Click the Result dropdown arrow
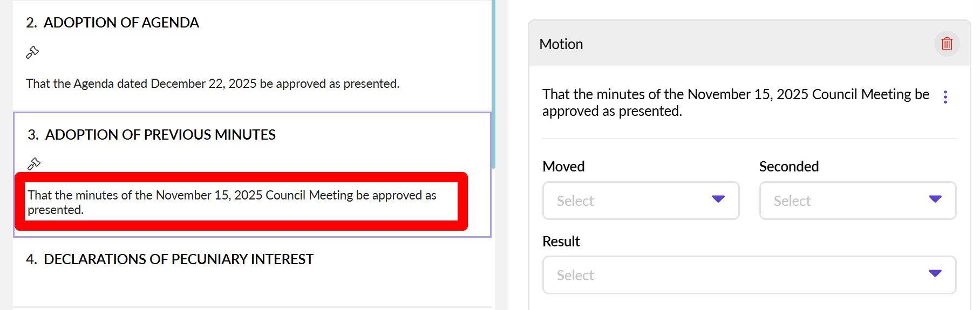980x310 pixels. (935, 274)
